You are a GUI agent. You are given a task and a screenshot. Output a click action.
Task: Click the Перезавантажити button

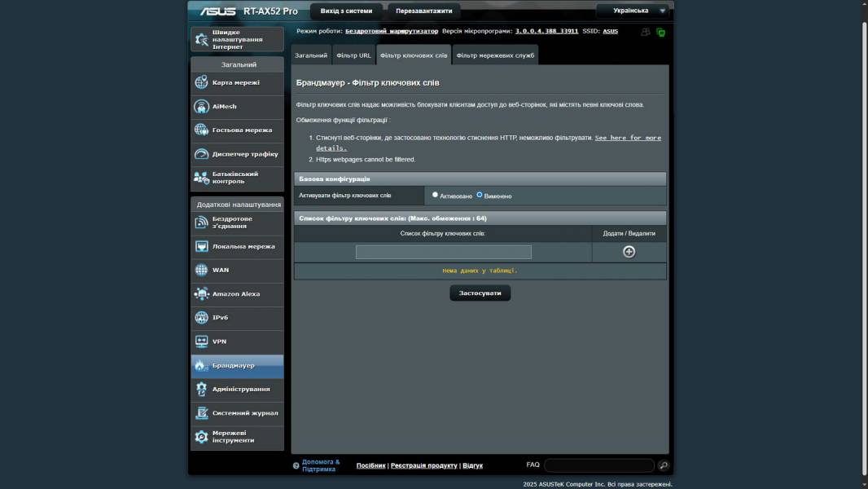[x=423, y=11]
